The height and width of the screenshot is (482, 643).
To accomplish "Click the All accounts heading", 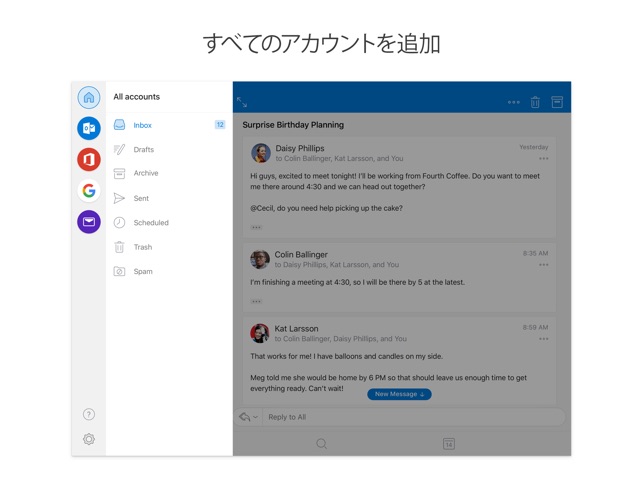I will tap(137, 97).
